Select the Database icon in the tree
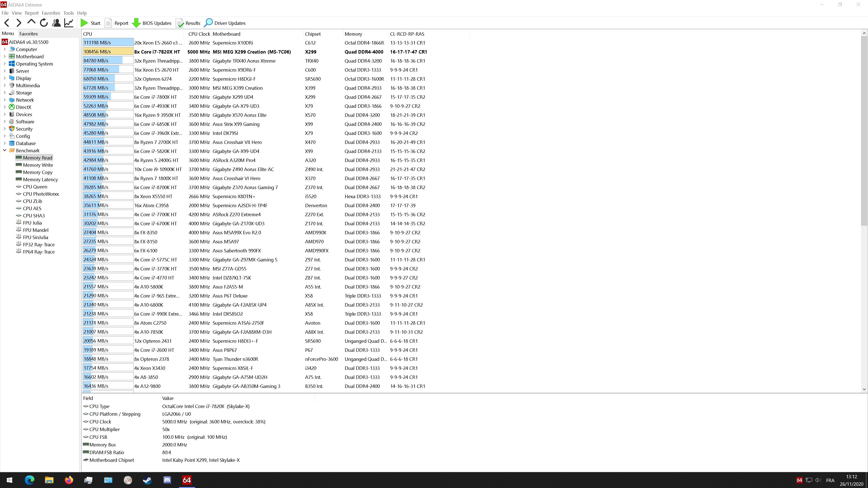 [x=12, y=143]
